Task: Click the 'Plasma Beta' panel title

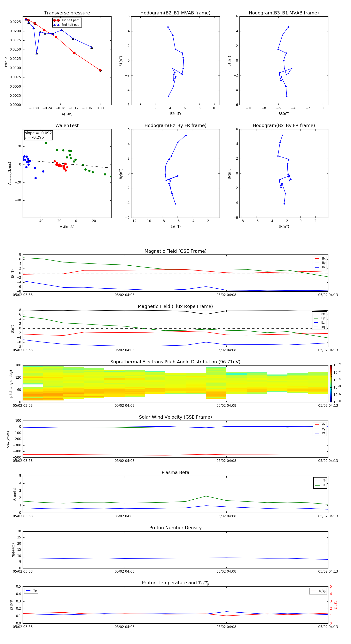Action: pos(175,472)
